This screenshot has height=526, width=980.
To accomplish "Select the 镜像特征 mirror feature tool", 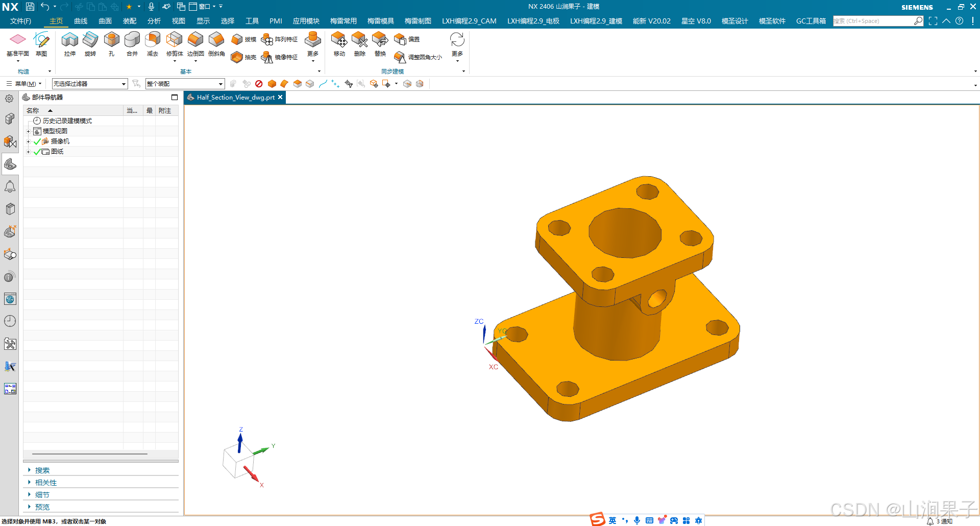I will [279, 57].
